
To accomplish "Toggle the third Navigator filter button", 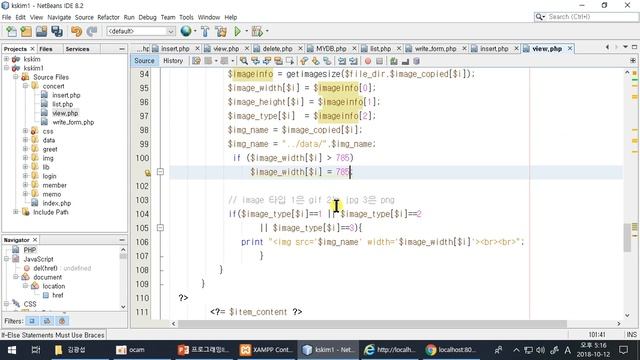I will (x=62, y=321).
